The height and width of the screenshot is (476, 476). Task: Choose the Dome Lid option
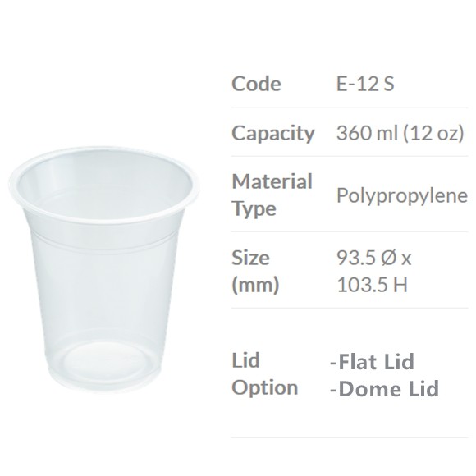384,388
